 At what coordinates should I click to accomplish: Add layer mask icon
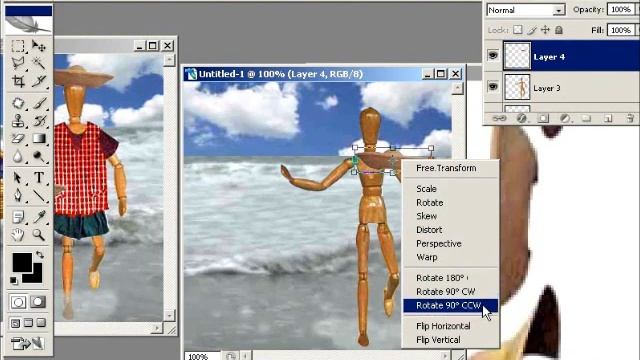click(543, 118)
